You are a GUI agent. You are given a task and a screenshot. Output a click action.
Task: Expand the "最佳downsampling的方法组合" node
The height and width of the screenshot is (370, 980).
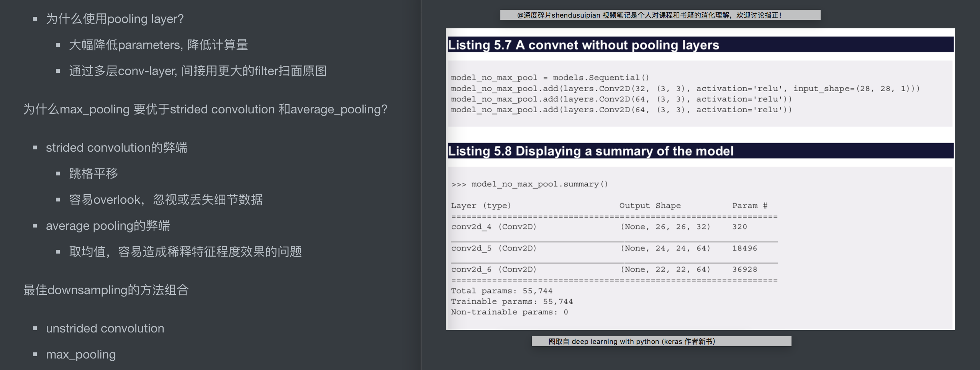[x=106, y=290]
